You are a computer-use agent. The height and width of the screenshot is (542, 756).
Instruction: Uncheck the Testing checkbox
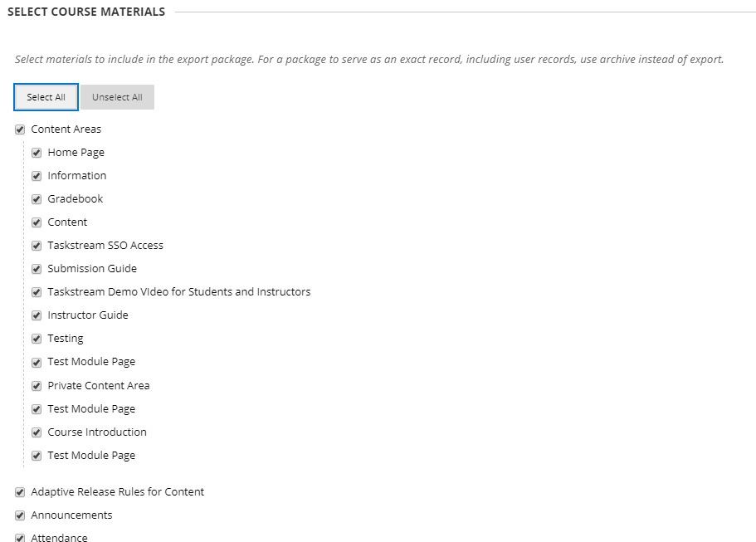(37, 339)
